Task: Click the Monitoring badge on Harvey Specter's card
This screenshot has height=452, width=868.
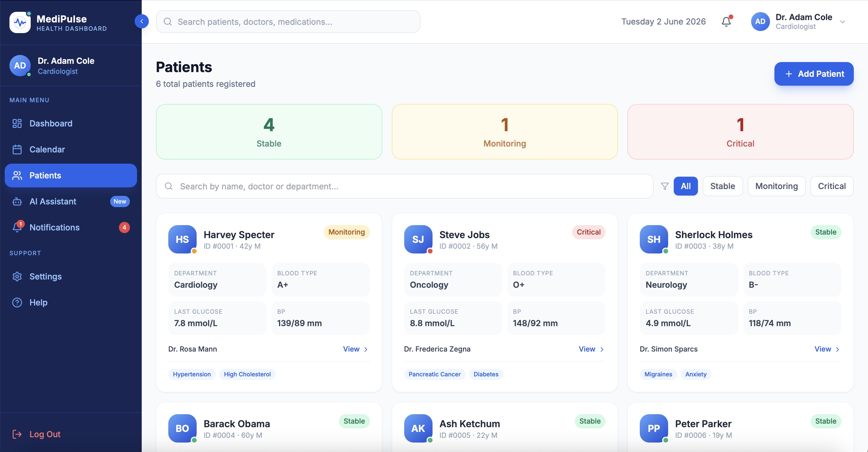Action: point(346,232)
